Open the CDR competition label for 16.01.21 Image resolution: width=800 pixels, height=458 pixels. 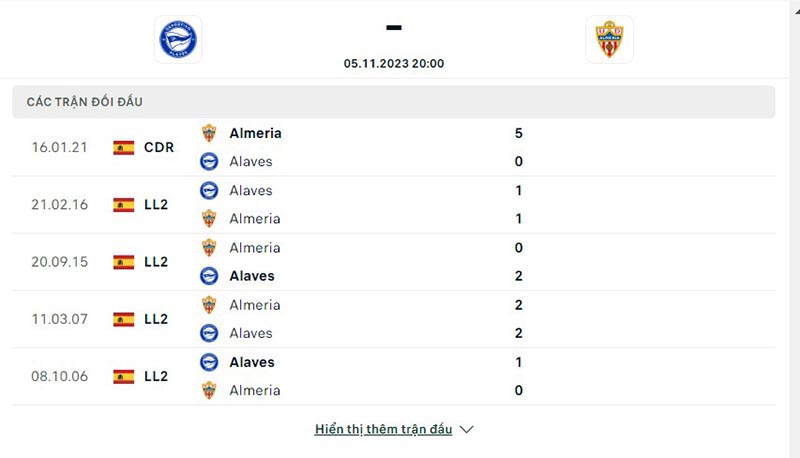click(x=159, y=147)
